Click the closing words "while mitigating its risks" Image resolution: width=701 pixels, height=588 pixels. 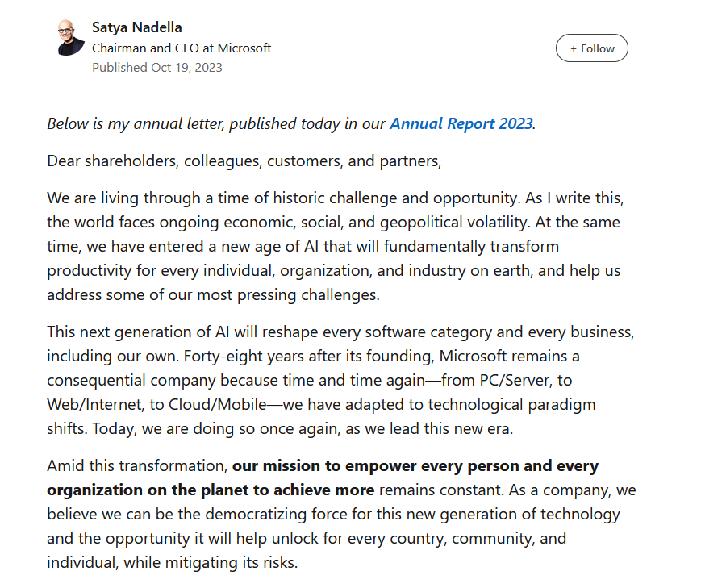(211, 562)
